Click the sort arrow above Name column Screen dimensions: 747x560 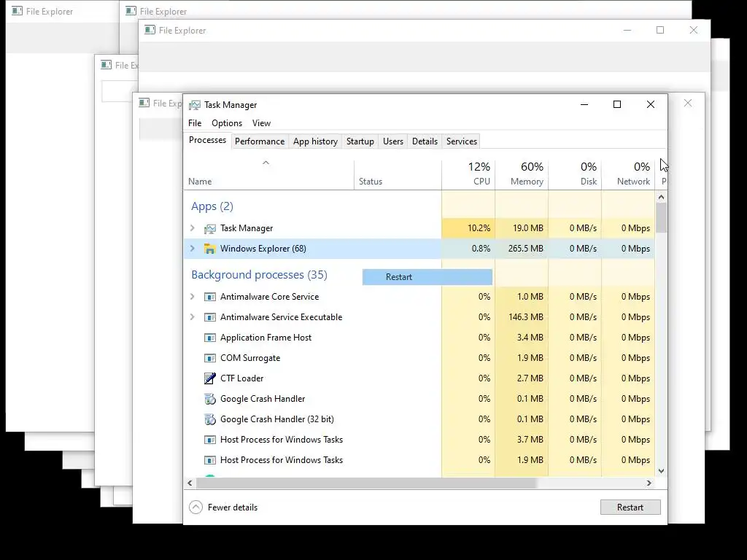[x=266, y=163]
